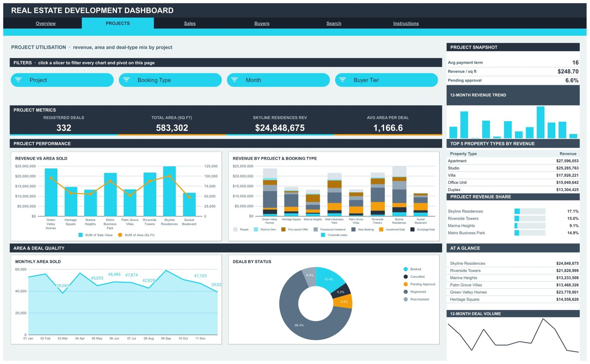Switch to the Overview tab
The image size is (590, 364).
(x=46, y=23)
